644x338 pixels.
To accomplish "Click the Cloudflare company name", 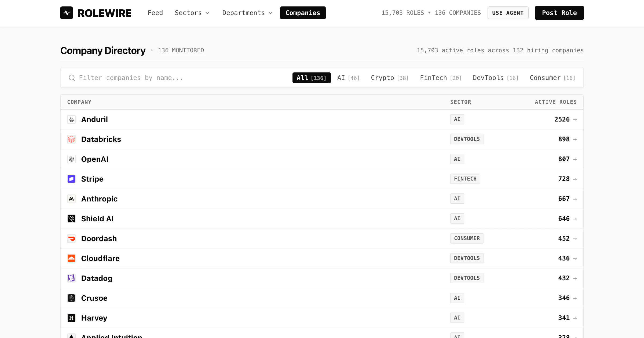I will click(x=100, y=258).
